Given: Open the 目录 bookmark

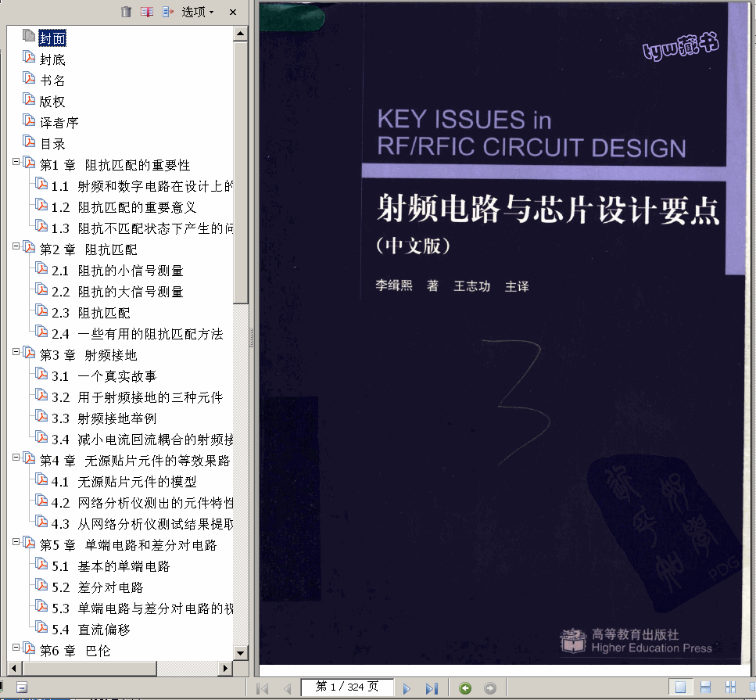Looking at the screenshot, I should [x=52, y=144].
